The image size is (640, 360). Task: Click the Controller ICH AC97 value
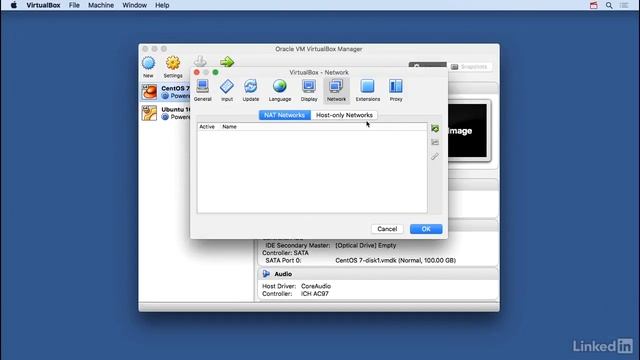[315, 293]
